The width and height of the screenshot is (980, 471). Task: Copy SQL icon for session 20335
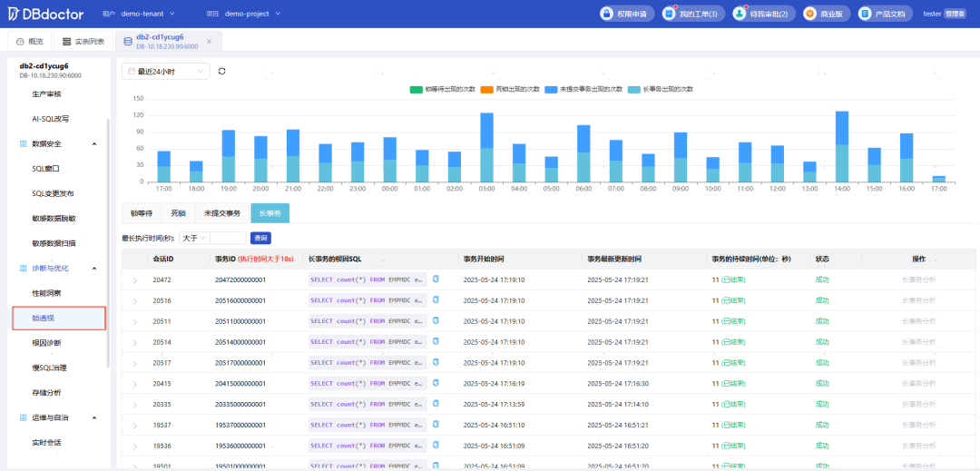coord(436,404)
